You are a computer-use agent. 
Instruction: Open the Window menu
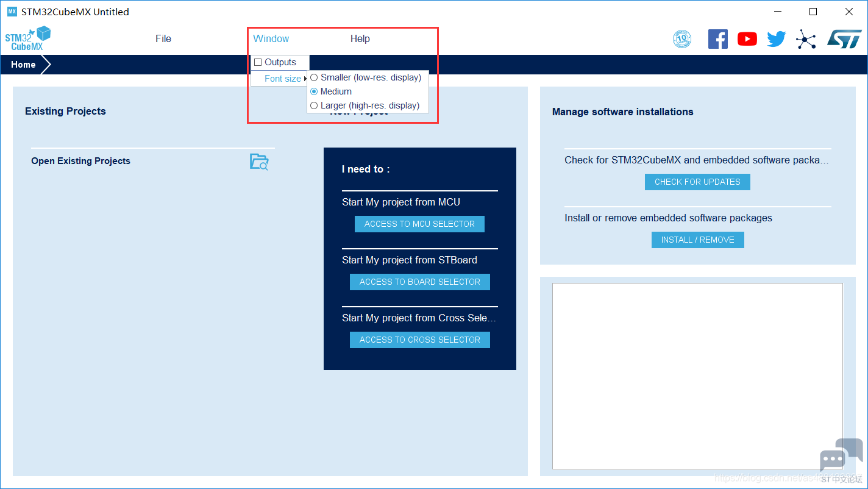(x=271, y=38)
